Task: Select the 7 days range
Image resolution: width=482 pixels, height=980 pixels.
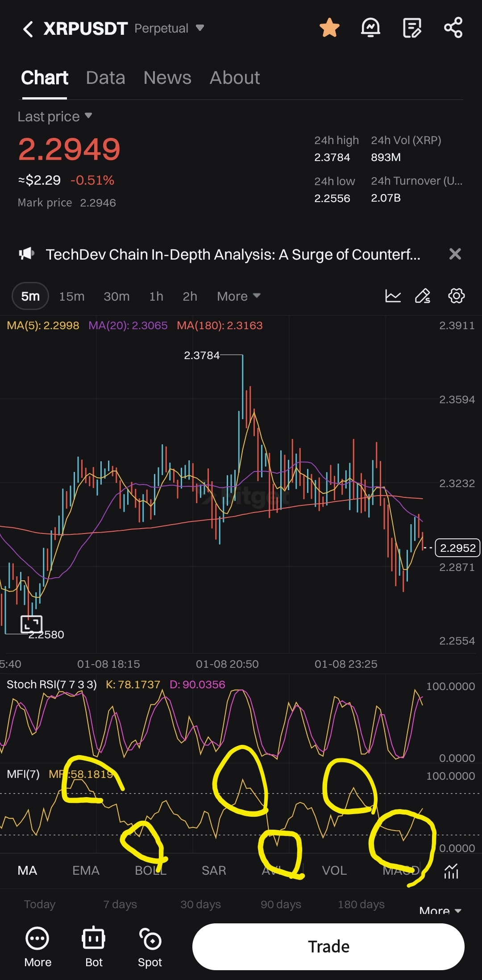Action: pos(120,904)
